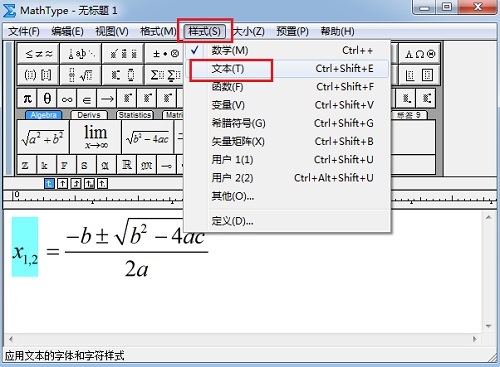Choose the 函数(F) style
500x367 pixels.
pyautogui.click(x=287, y=87)
